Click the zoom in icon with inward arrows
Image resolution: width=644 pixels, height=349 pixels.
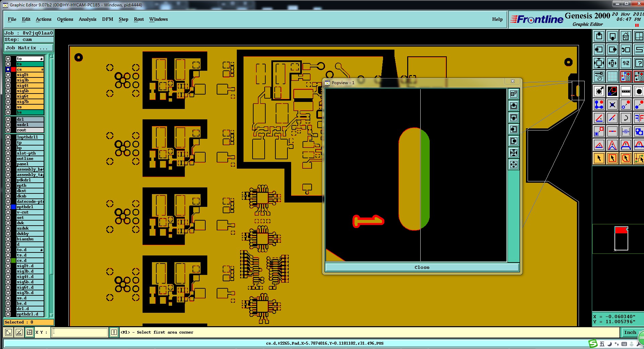tap(599, 63)
